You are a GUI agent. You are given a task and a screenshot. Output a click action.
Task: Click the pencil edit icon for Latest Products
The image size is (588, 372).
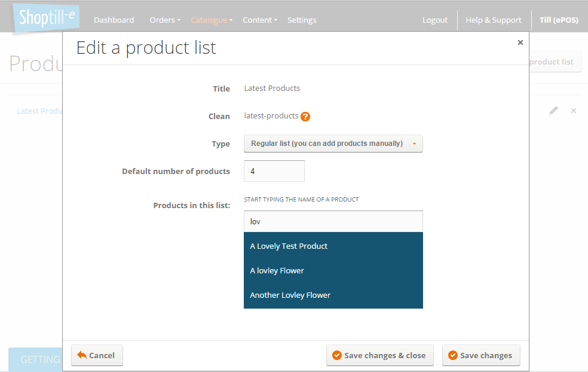[x=553, y=111]
